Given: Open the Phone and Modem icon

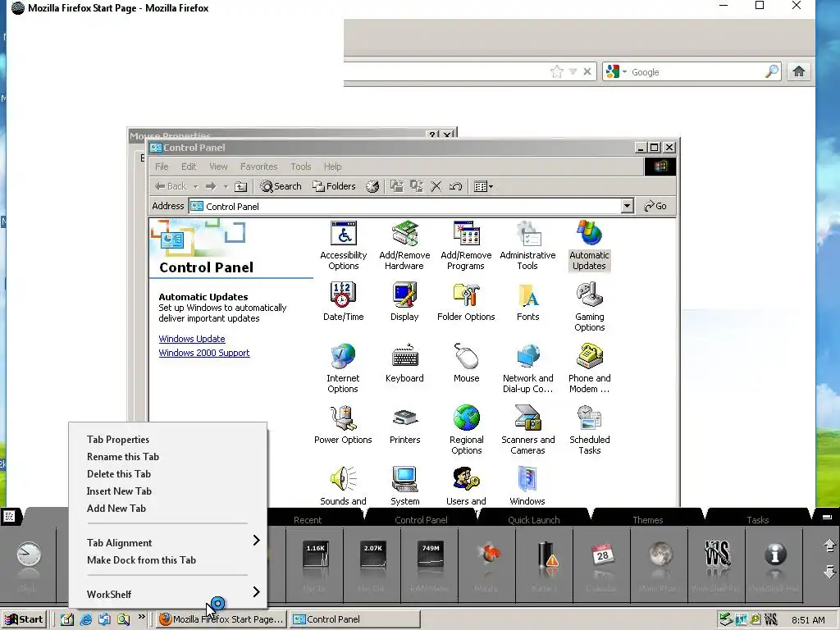Looking at the screenshot, I should pos(589,368).
